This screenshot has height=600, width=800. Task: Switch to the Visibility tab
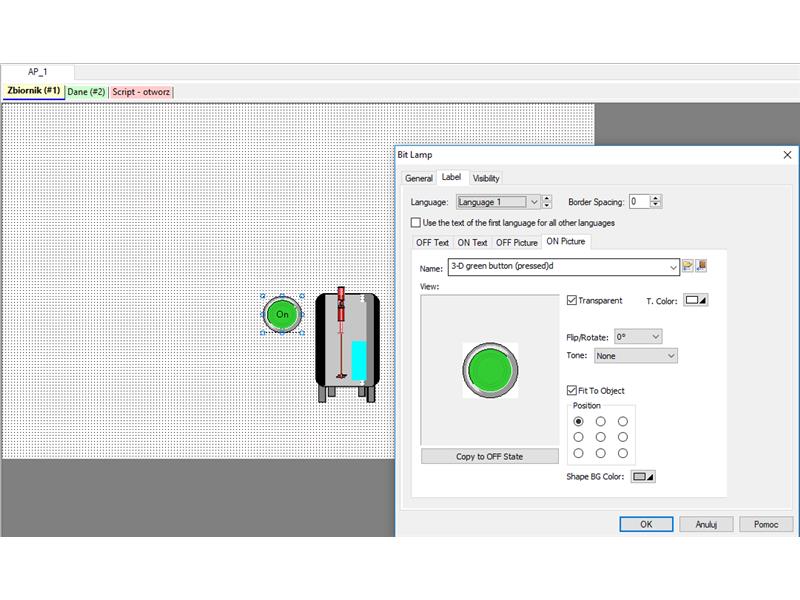coord(486,178)
